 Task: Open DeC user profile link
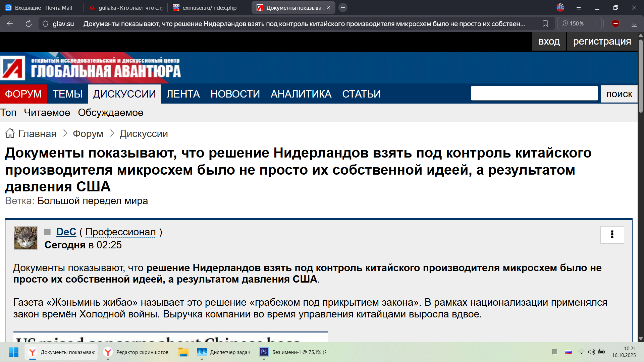pos(66,232)
